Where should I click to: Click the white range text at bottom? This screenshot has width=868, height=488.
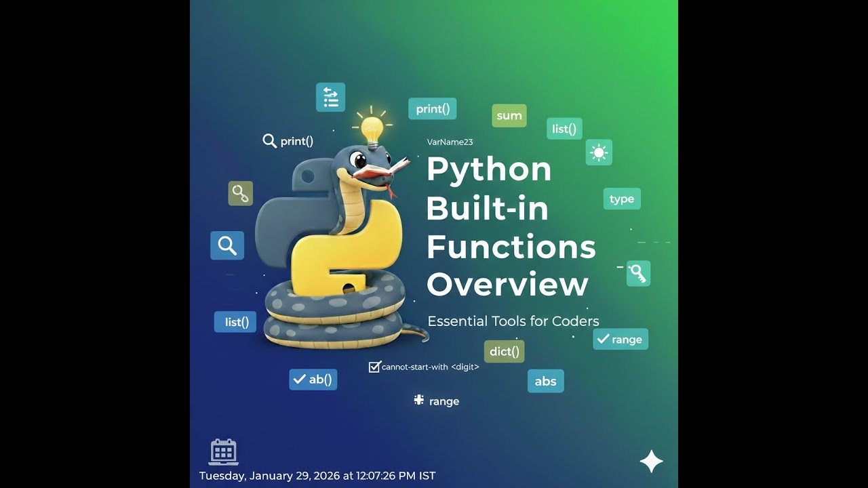444,401
